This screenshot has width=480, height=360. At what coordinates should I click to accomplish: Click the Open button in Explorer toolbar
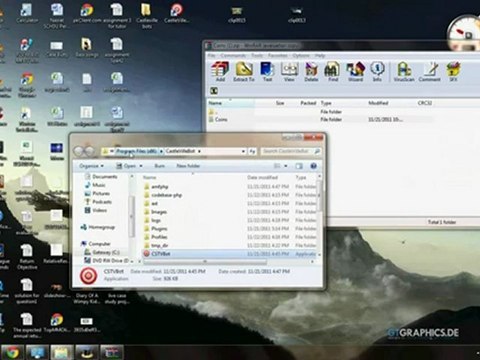pyautogui.click(x=126, y=166)
